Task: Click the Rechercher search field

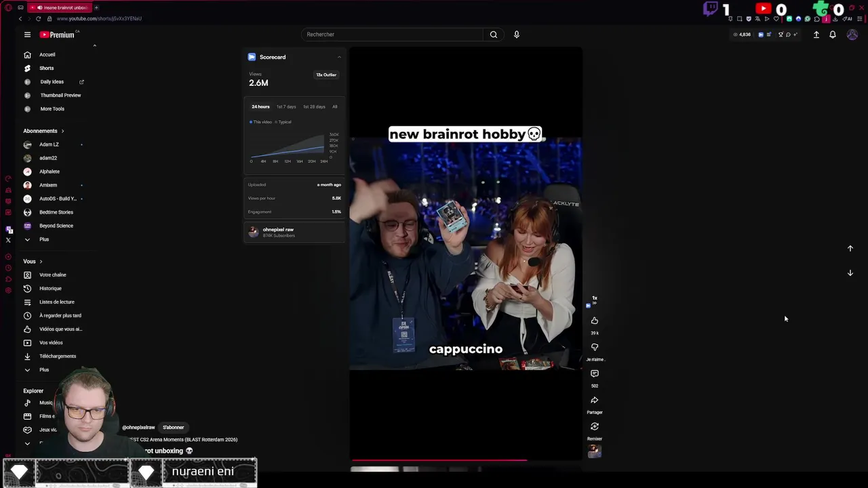Action: [x=392, y=35]
